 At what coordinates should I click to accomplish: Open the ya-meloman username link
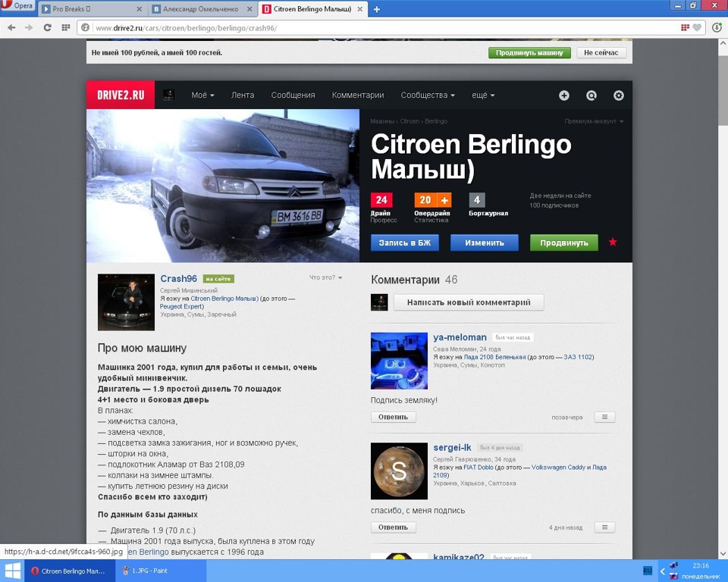tap(460, 337)
